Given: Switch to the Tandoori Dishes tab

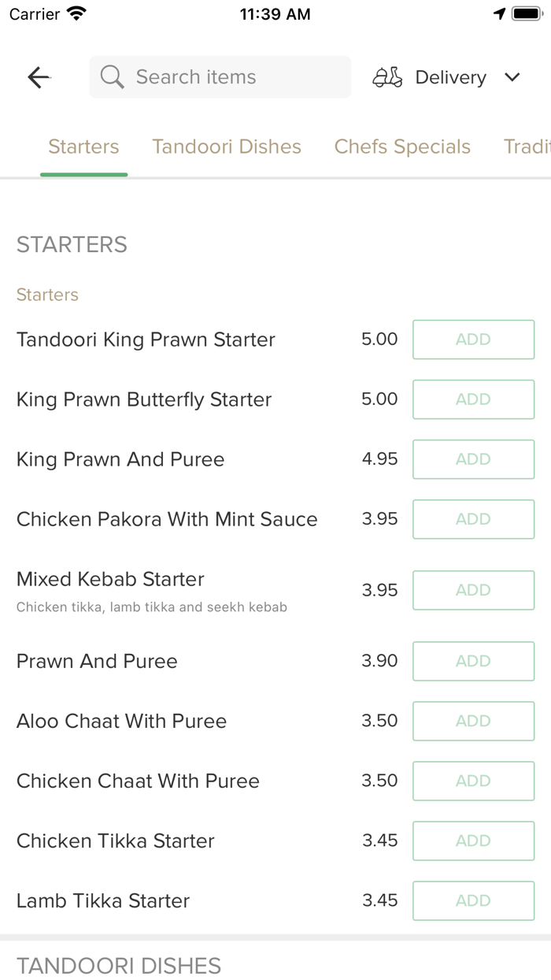Looking at the screenshot, I should [x=227, y=147].
